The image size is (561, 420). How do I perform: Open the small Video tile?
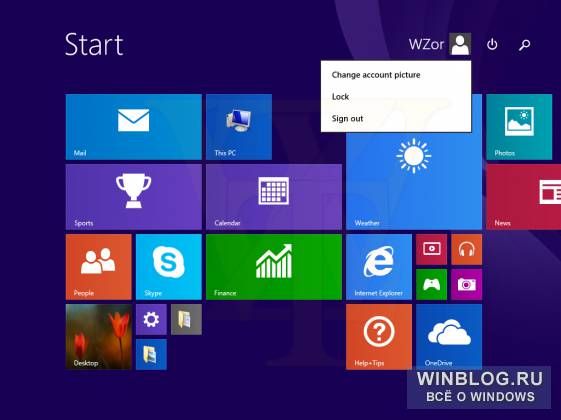click(431, 249)
